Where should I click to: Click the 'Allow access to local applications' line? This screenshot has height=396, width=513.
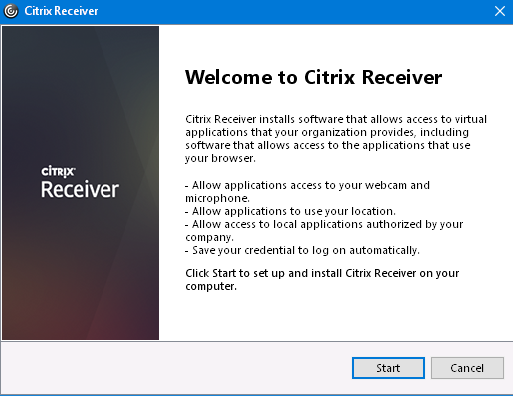(x=324, y=231)
